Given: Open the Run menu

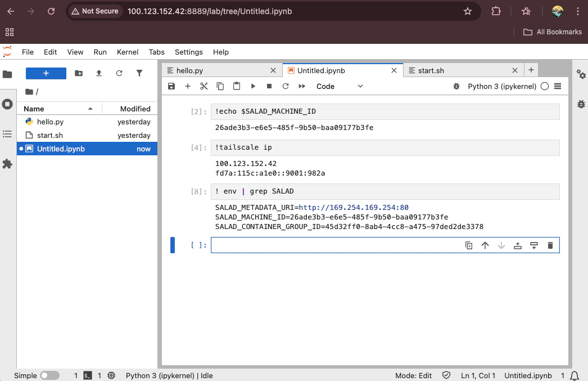Looking at the screenshot, I should (100, 52).
